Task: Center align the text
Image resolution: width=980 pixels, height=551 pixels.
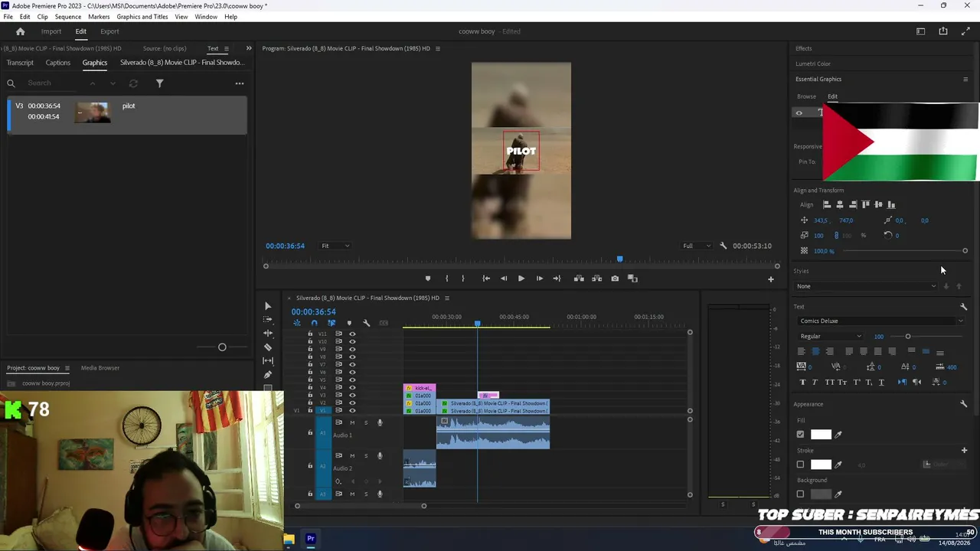Action: click(815, 351)
